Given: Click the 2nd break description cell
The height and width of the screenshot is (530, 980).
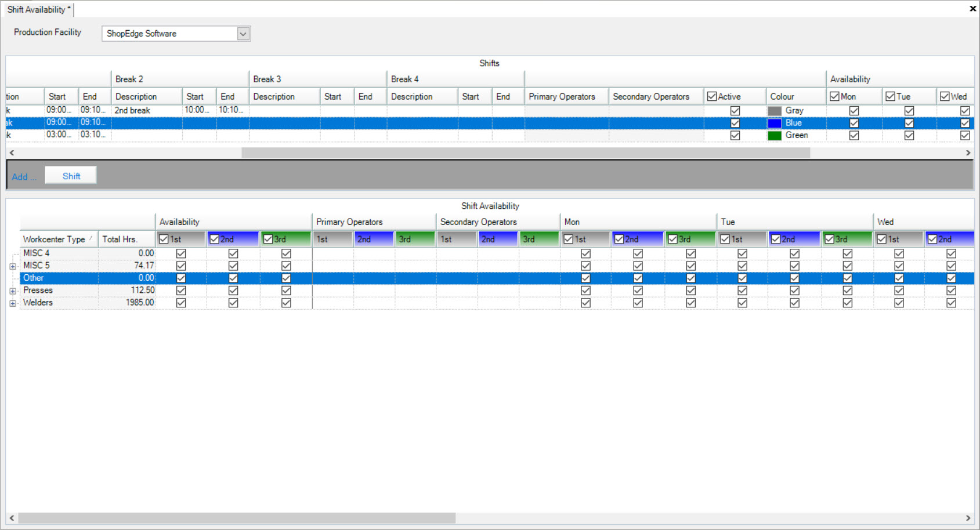Looking at the screenshot, I should (147, 110).
